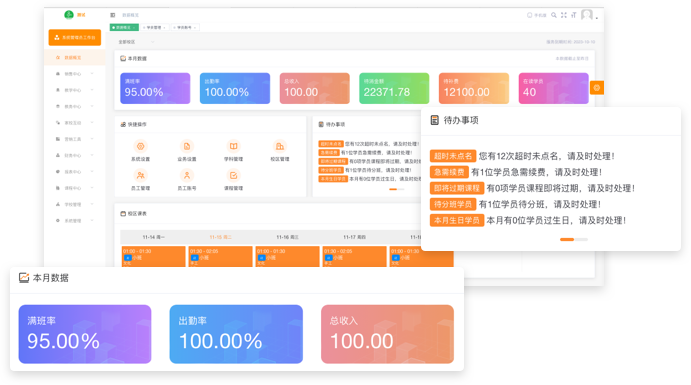Image resolution: width=691 pixels, height=385 pixels.
Task: Click the 销售中心 sidebar icon
Action: (x=58, y=74)
